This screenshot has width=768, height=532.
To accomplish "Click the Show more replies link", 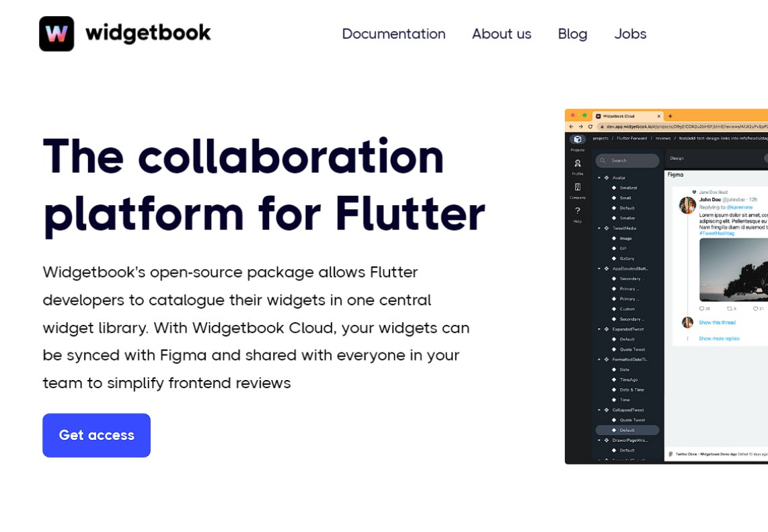I will pyautogui.click(x=719, y=338).
